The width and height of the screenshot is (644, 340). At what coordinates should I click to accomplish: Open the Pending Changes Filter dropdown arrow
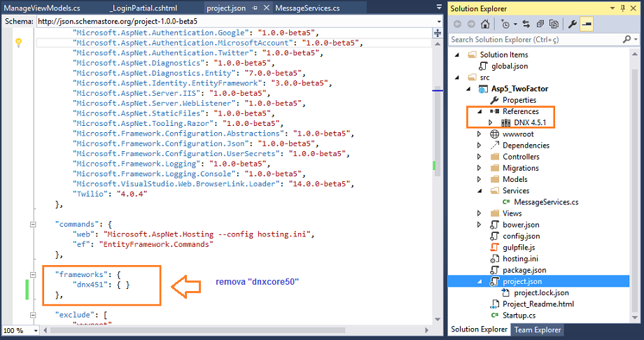(515, 24)
